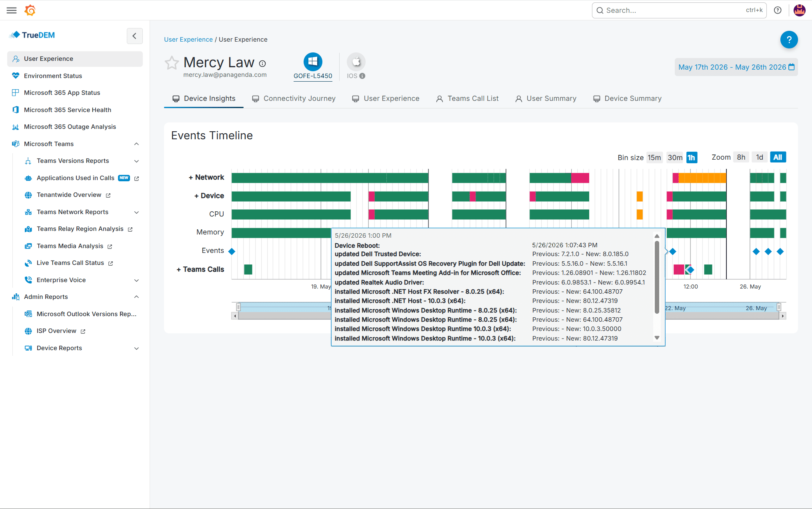The image size is (812, 509).
Task: Expand Teams Network Reports submenu
Action: pyautogui.click(x=136, y=212)
